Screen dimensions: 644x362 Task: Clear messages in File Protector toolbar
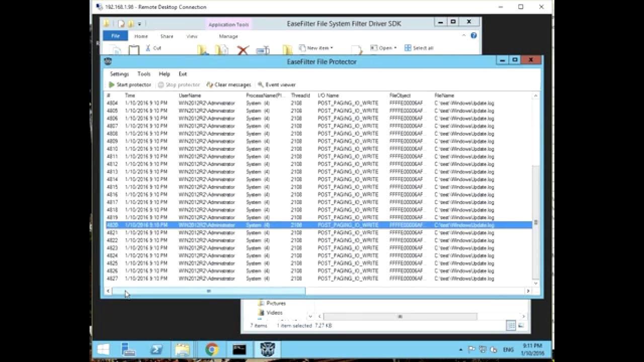(x=228, y=85)
